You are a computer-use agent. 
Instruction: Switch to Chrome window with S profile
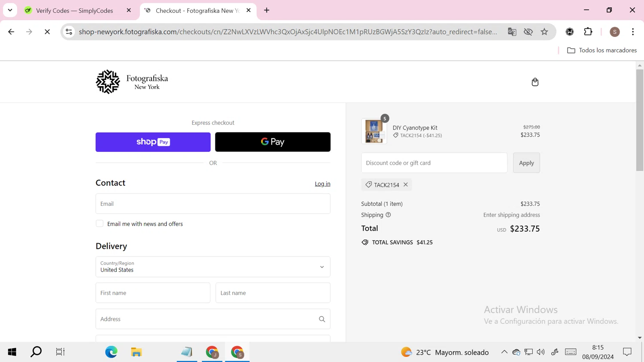(x=237, y=352)
